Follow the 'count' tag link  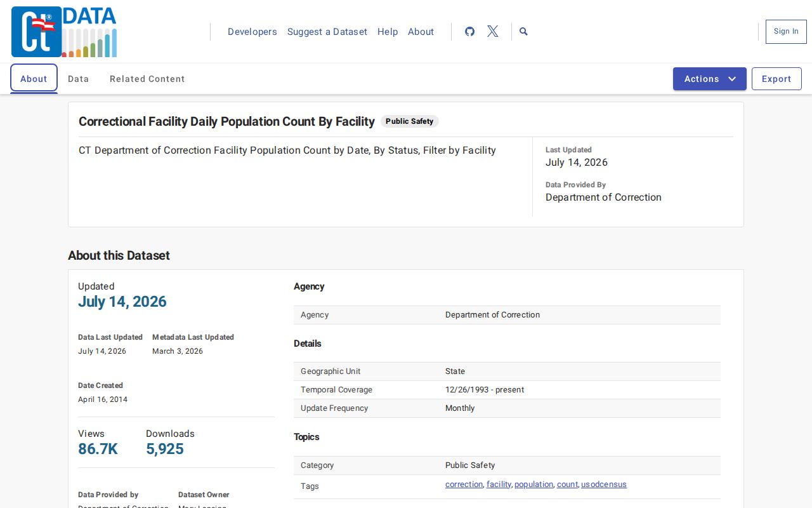point(567,485)
